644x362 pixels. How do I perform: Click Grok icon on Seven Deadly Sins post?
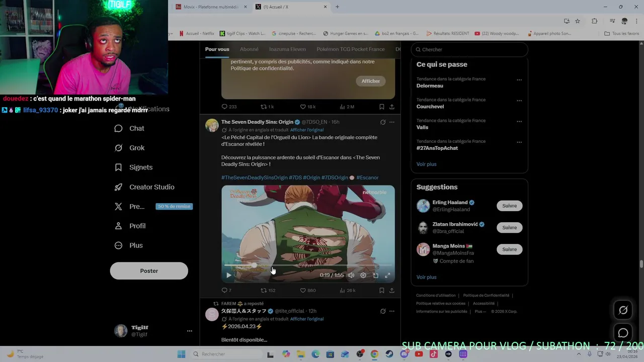point(383,122)
